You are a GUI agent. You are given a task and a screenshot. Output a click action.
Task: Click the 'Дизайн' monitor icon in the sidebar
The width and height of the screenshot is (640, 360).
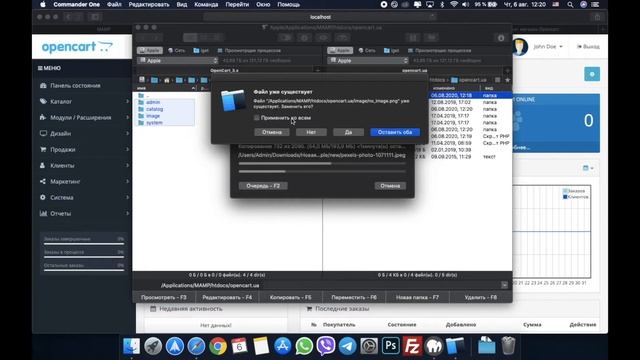(x=43, y=133)
